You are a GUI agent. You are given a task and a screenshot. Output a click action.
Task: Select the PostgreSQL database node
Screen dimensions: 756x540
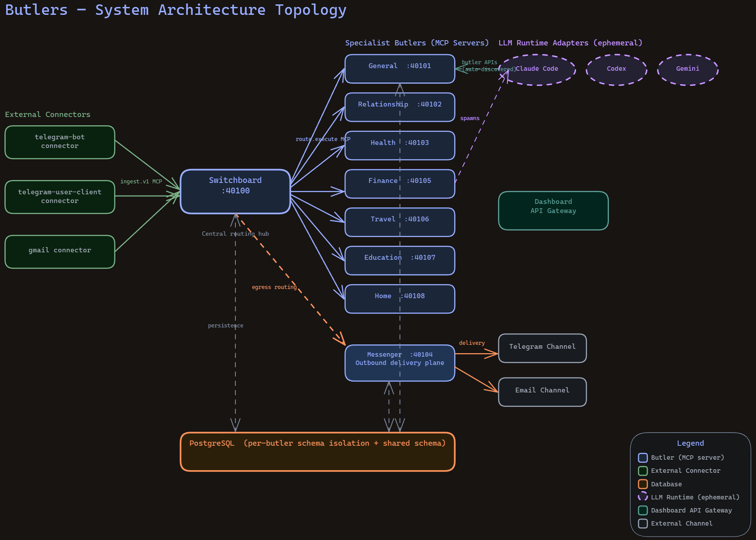pyautogui.click(x=318, y=451)
